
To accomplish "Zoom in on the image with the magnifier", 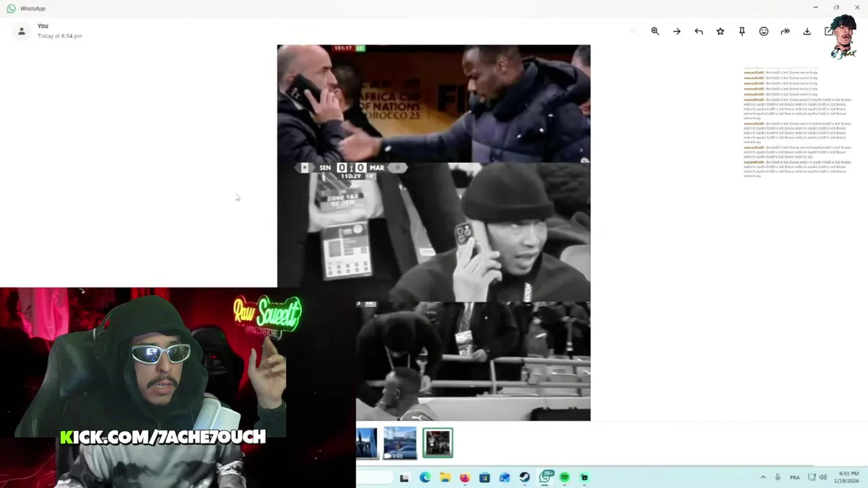I will point(655,31).
